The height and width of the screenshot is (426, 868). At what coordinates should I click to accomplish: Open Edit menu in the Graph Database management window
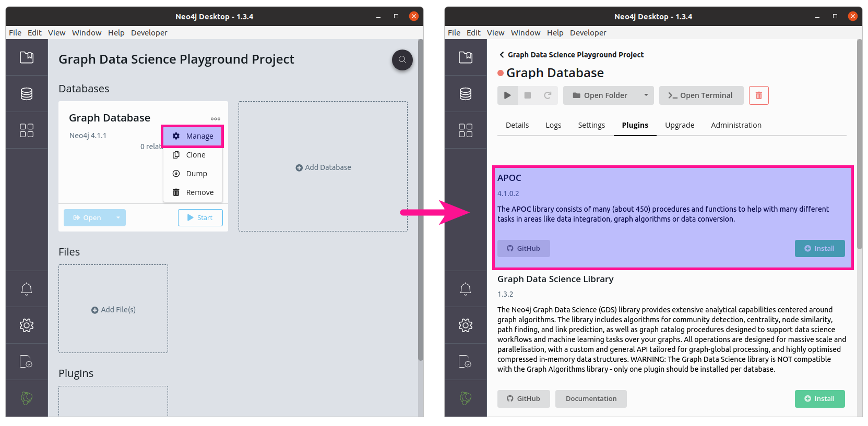point(473,33)
